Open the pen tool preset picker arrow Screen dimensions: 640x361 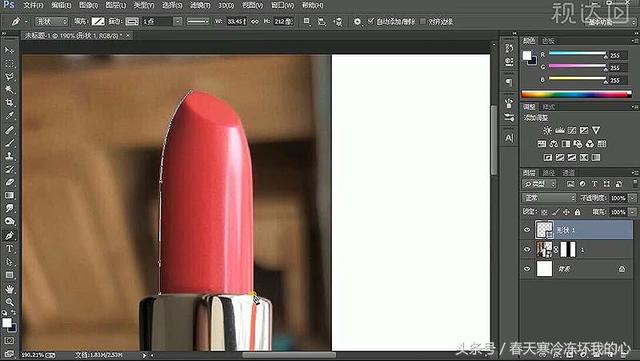coord(27,21)
